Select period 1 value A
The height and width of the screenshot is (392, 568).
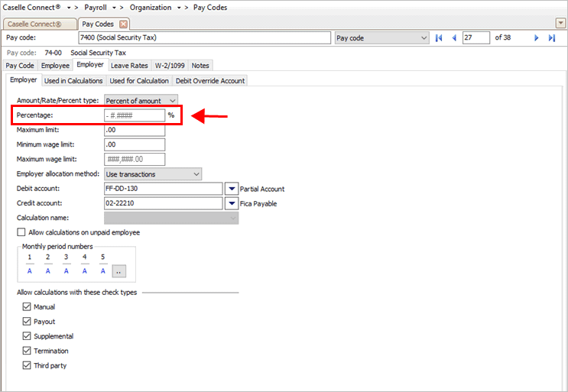click(x=30, y=271)
